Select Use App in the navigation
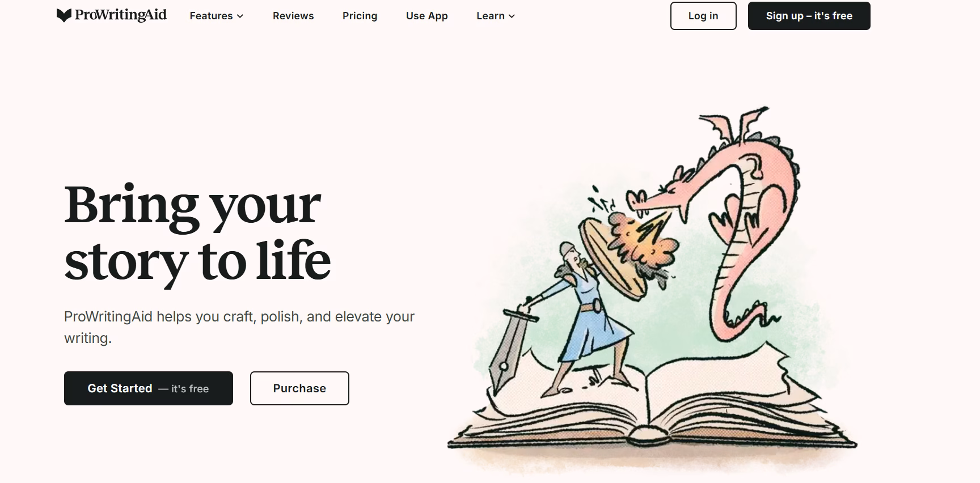Screen dimensions: 980x483 click(427, 16)
